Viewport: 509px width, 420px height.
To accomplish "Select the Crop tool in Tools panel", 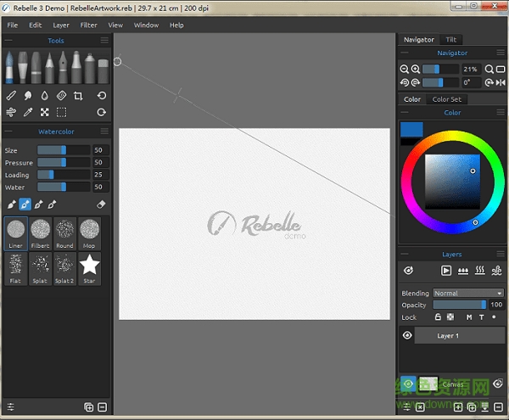I will [78, 96].
